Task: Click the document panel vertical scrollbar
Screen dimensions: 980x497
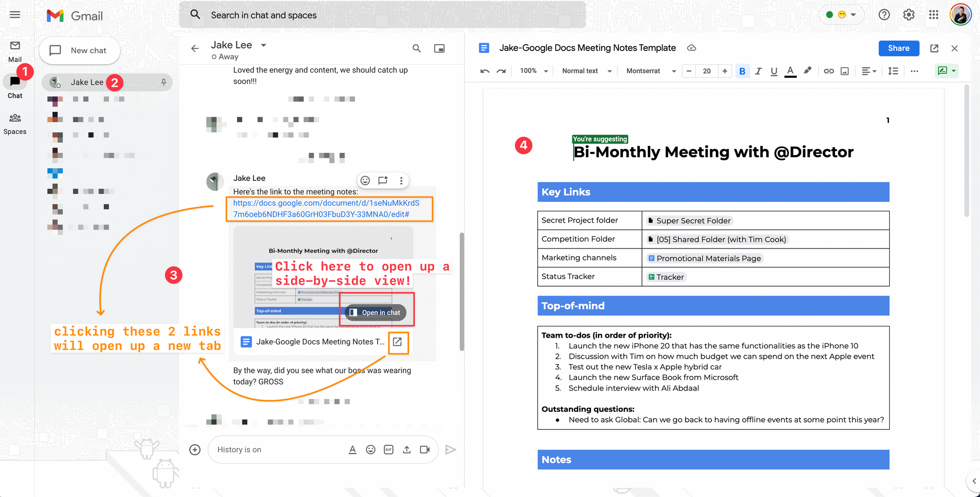Action: click(x=967, y=151)
